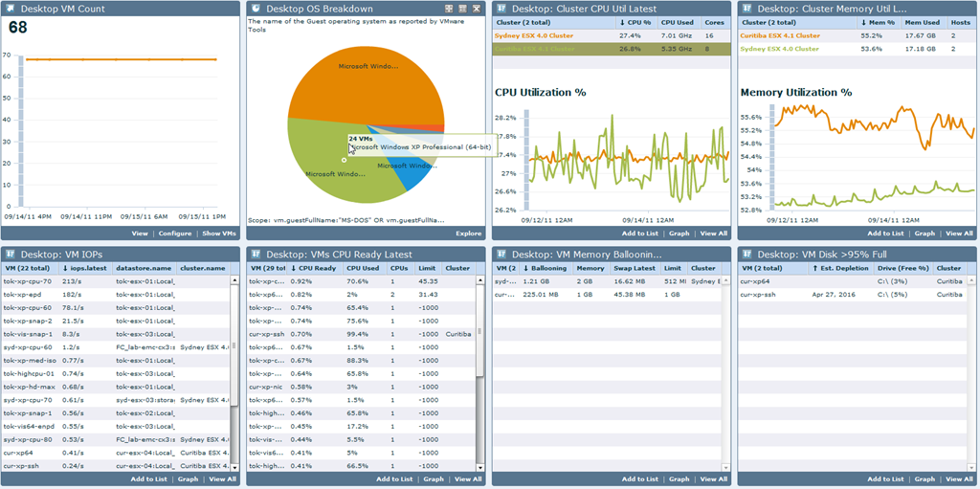
Task: Sort cluster list by CPU % column
Action: coord(636,23)
